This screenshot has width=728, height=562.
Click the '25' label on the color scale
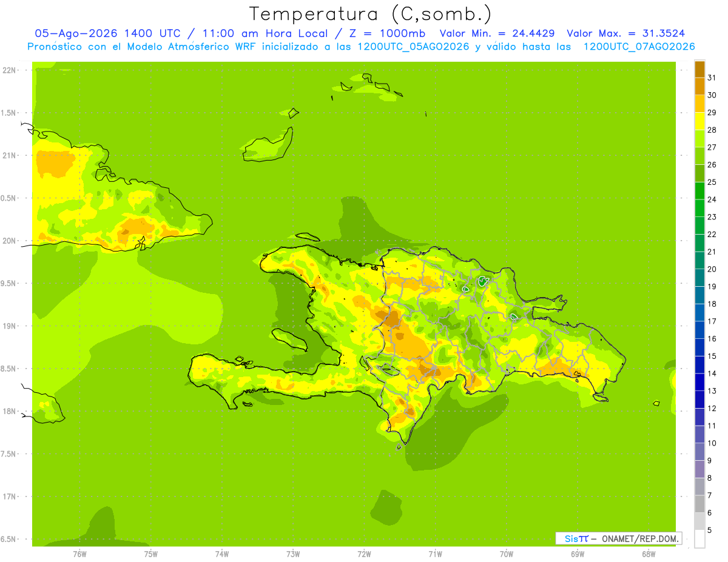pos(712,182)
